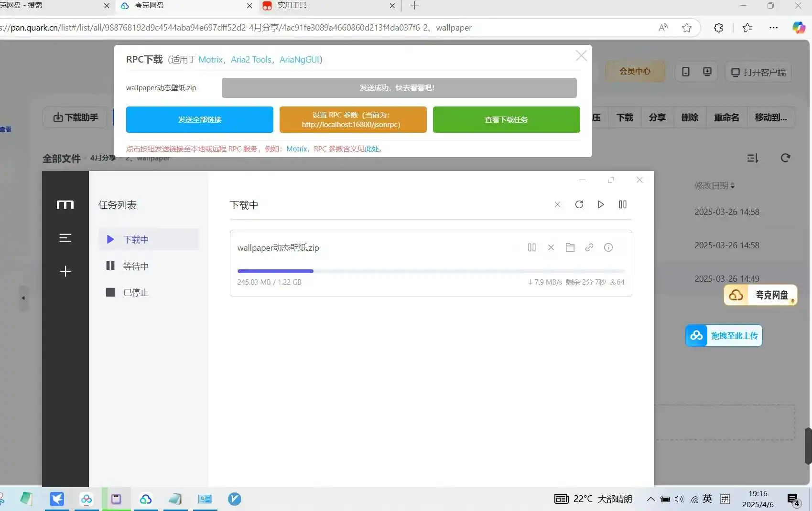Screen dimensions: 812x511
Task: Resume all tasks in Motrix
Action: (601, 204)
